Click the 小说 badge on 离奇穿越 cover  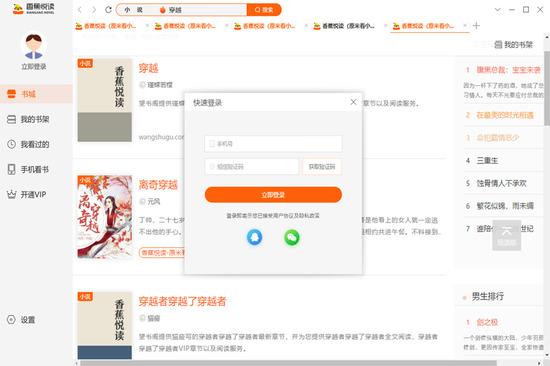[85, 180]
